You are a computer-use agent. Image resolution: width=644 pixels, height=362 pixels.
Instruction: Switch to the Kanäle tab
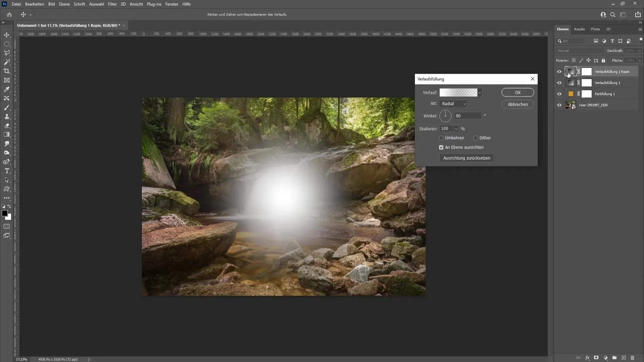[579, 29]
